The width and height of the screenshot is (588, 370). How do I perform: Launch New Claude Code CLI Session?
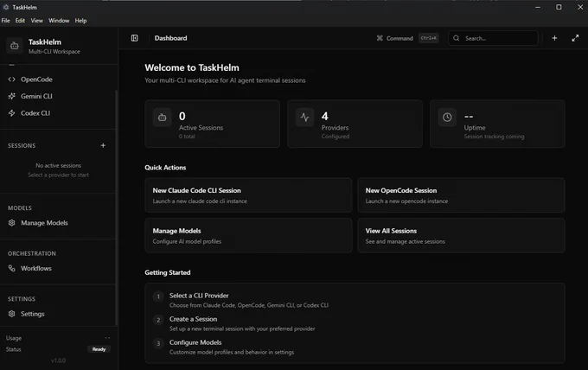(248, 195)
